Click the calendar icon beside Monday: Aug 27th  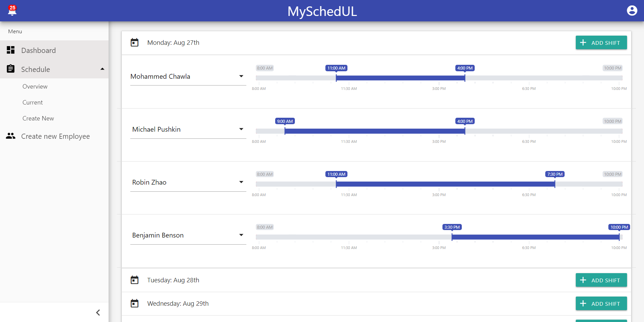(x=135, y=42)
